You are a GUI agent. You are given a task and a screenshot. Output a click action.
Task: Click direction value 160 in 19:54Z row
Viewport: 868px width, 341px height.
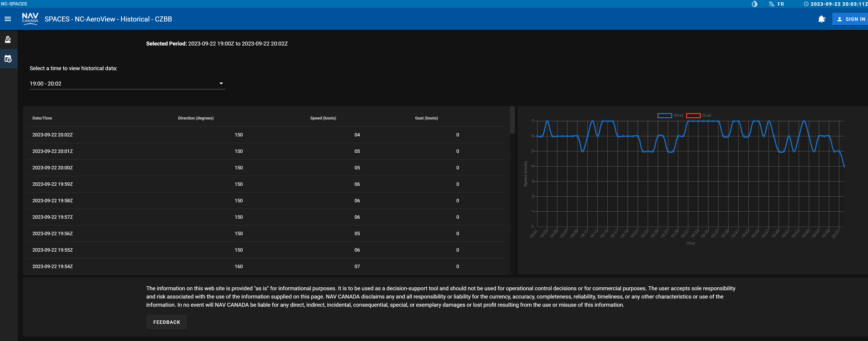(239, 266)
